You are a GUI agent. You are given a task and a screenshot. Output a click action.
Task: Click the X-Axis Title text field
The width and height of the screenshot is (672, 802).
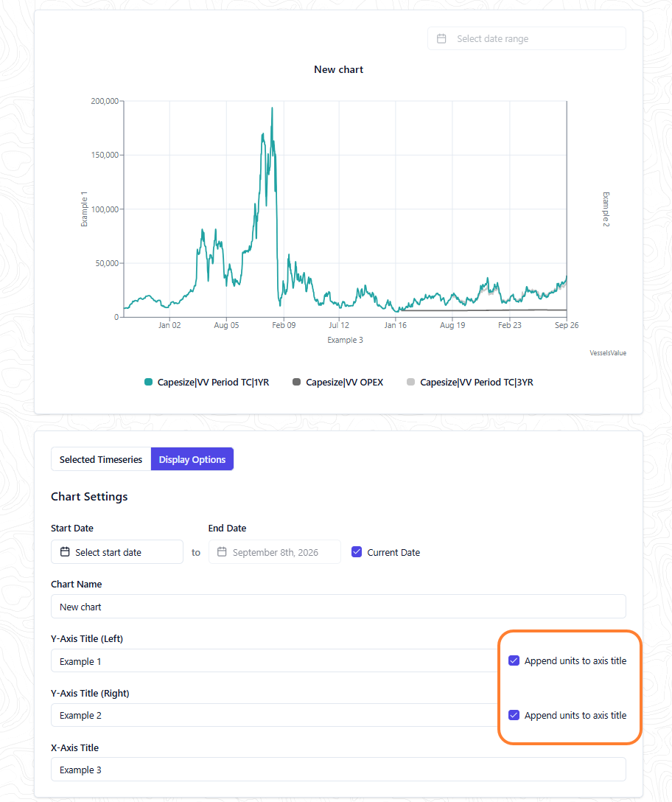[338, 770]
